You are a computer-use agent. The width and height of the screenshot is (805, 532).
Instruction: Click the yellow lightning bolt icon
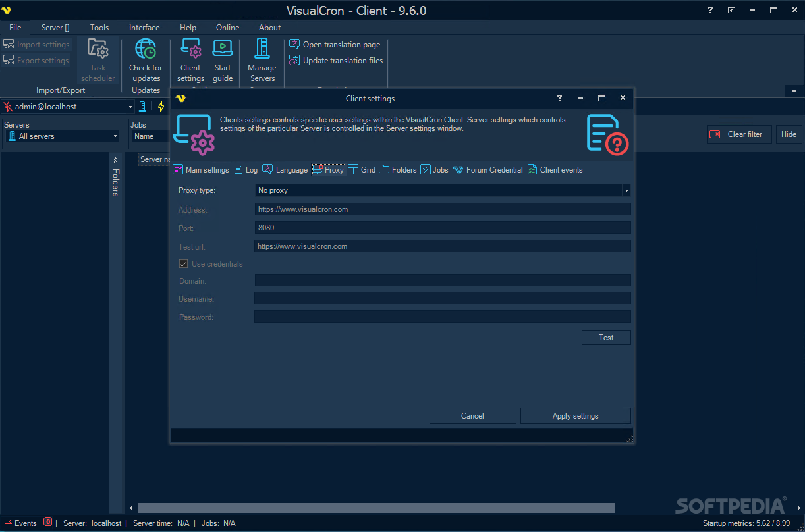click(161, 107)
